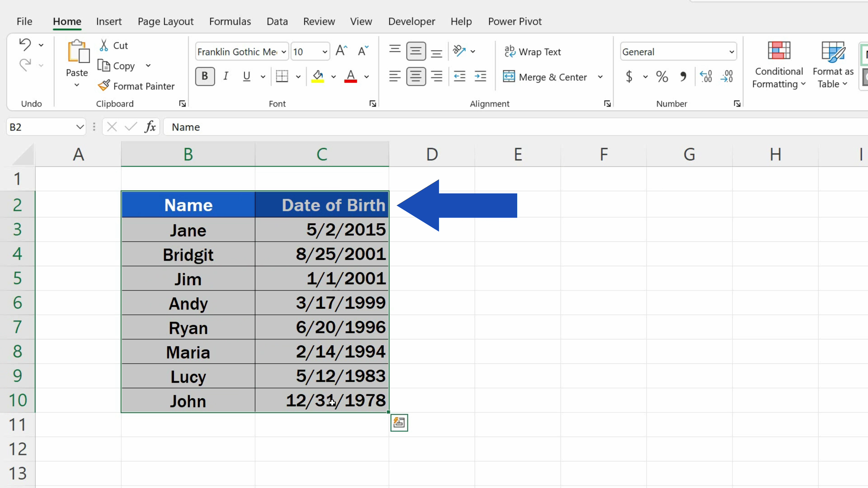This screenshot has width=868, height=488.
Task: Select the Conditional Formatting button
Action: 779,64
